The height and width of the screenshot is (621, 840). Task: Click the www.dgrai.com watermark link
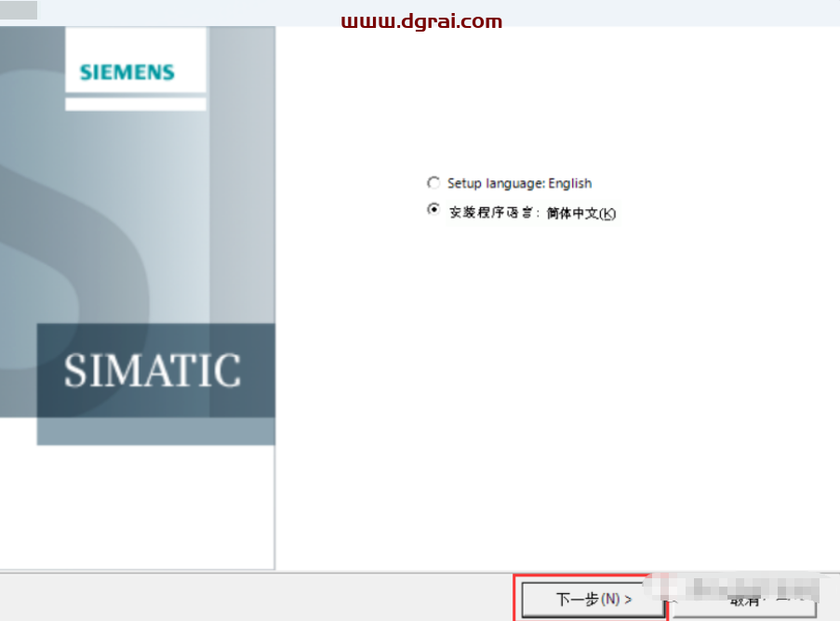(x=421, y=20)
